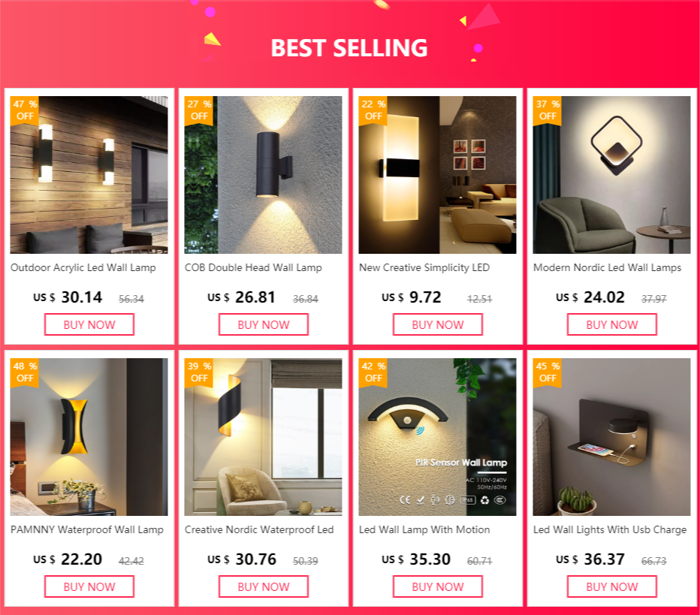This screenshot has height=615, width=700.
Task: Click BUY NOW under COB Double Head Wall Lamp
Action: tap(264, 324)
